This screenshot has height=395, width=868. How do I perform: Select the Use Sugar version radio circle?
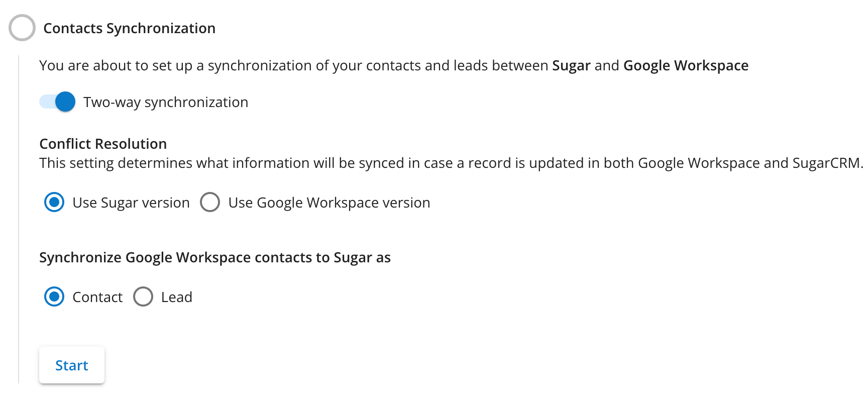[54, 203]
